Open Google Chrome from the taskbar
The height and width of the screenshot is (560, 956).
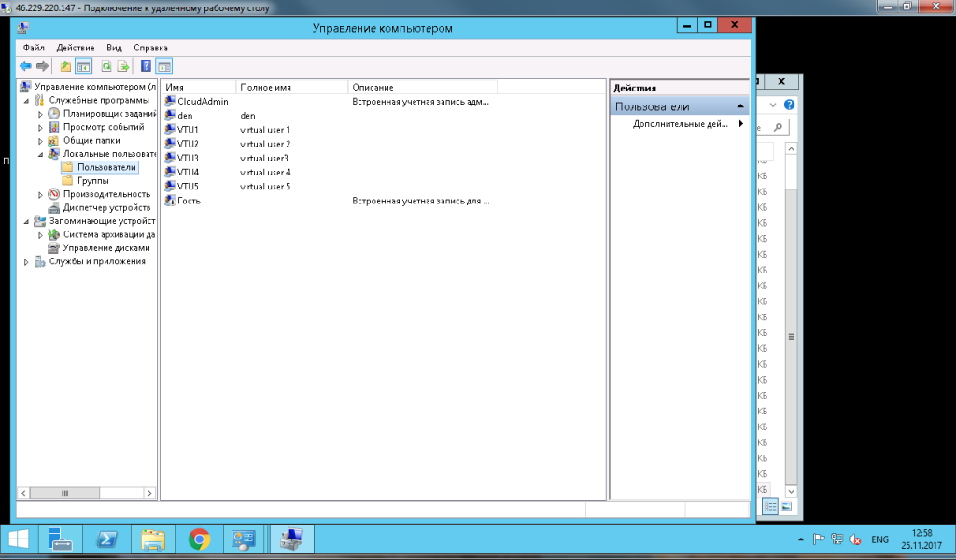[199, 539]
